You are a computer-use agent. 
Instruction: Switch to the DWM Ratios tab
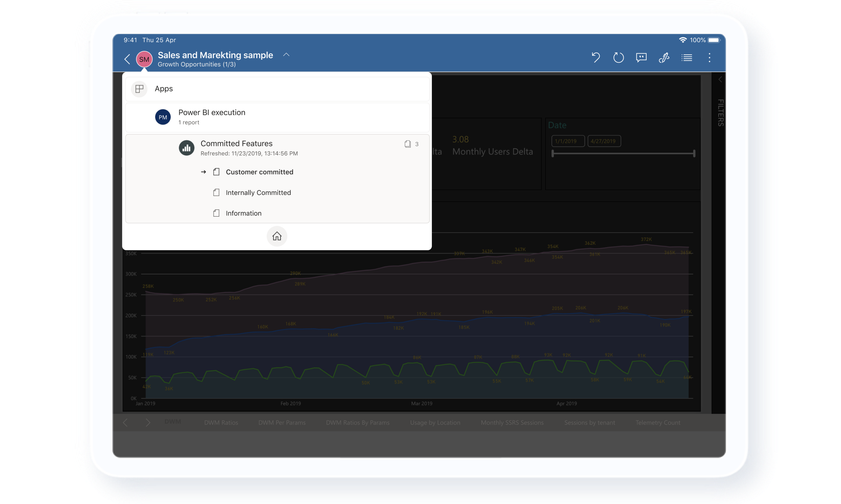tap(221, 423)
